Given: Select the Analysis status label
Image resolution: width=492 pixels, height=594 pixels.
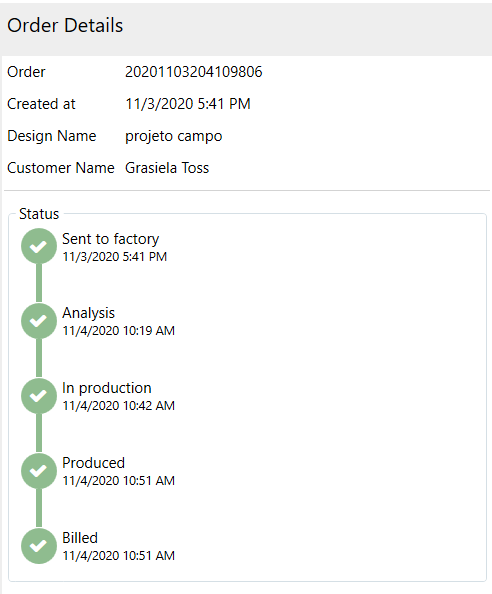Looking at the screenshot, I should click(x=88, y=313).
